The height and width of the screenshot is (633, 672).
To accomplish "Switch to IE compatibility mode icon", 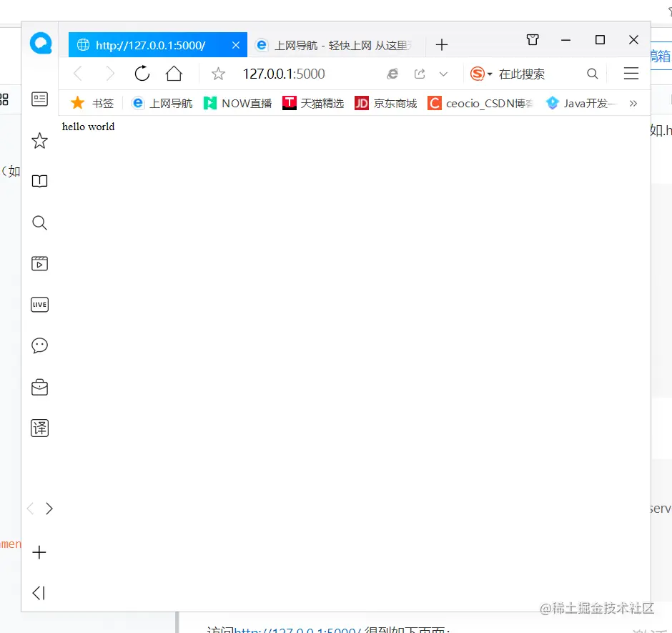I will click(392, 74).
